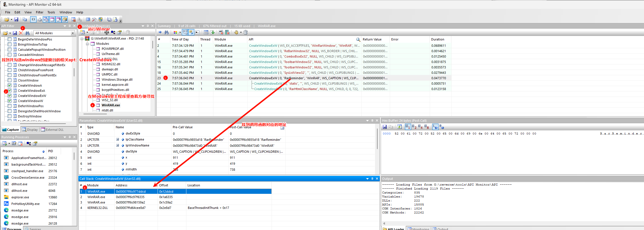Sort by the Duration column header
The height and width of the screenshot is (230, 644).
click(440, 40)
